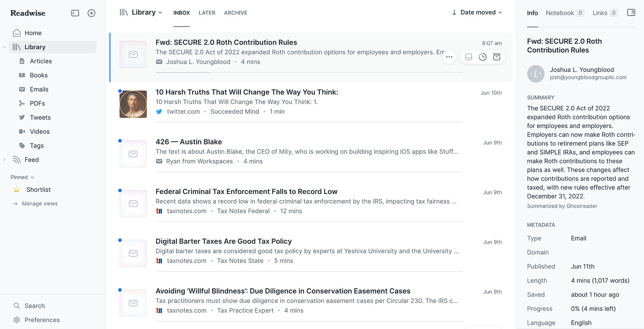Image resolution: width=644 pixels, height=329 pixels.
Task: Open Avoiding 'Willful Blindness' article
Action: coord(283,291)
